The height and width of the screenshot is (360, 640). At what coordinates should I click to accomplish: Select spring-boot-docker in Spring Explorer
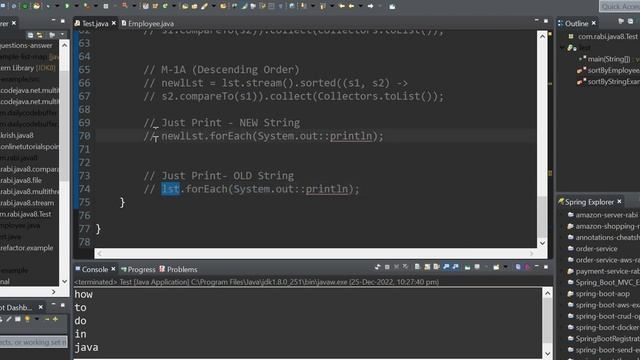(607, 327)
